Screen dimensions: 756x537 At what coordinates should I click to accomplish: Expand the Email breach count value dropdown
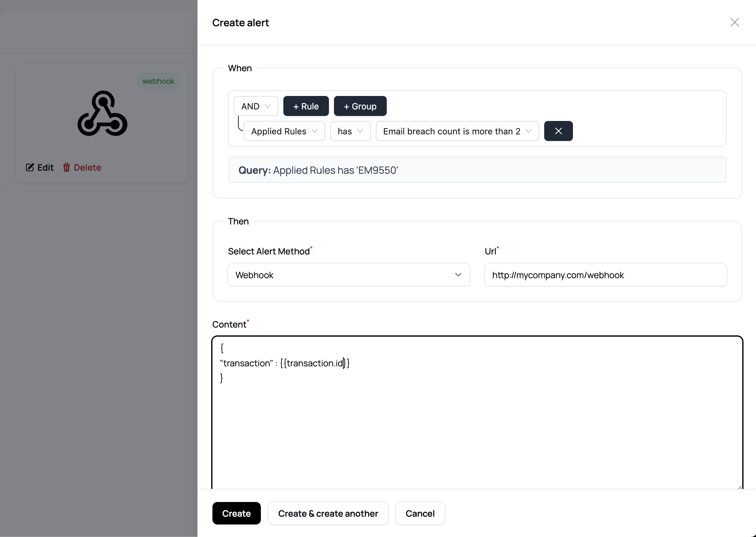click(457, 131)
